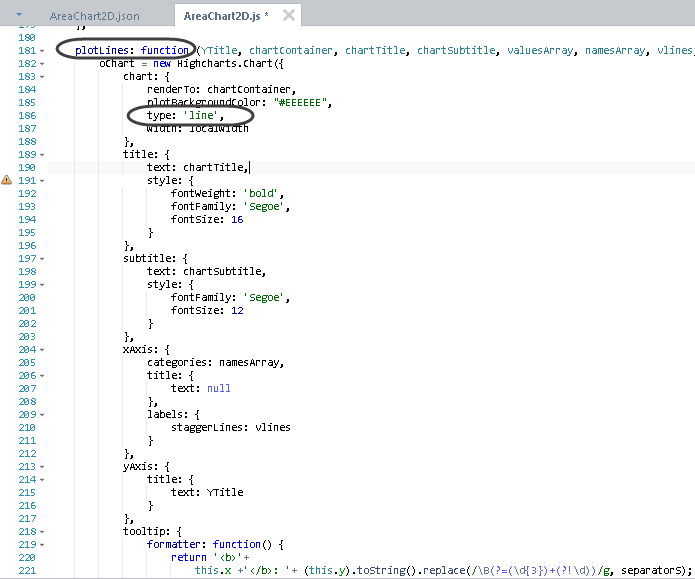The height and width of the screenshot is (579, 695).
Task: Switch to the AreaChart2D.json tab
Action: pyautogui.click(x=94, y=16)
